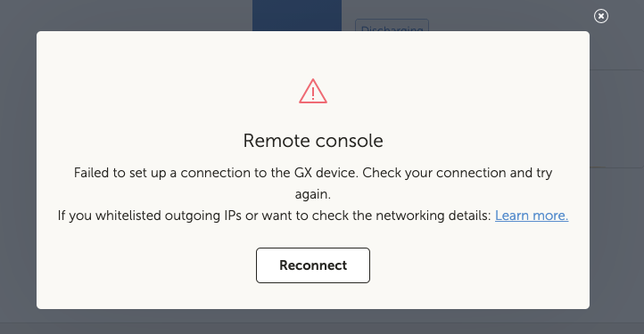Click the 'If you whitelisted outgoing IPs' sentence
The height and width of the screenshot is (334, 644).
point(150,216)
